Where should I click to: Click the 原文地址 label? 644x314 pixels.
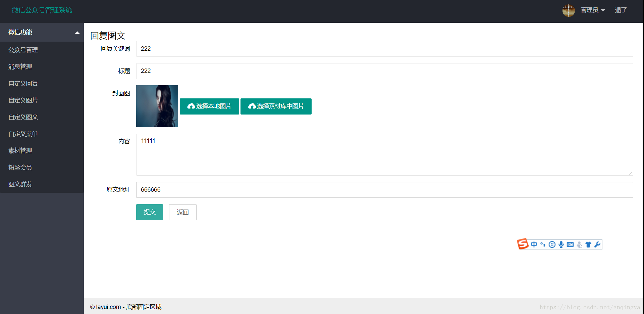(x=118, y=190)
